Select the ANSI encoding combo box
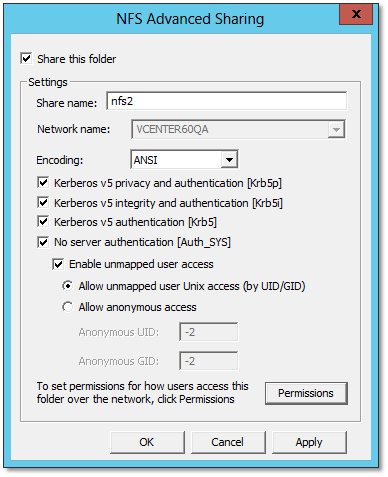The width and height of the screenshot is (388, 477). click(x=184, y=160)
